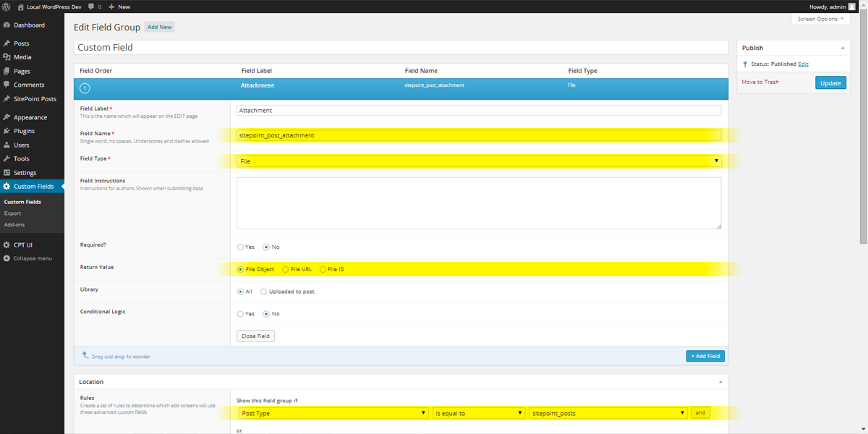Image resolution: width=868 pixels, height=434 pixels.
Task: Choose Uploaded to post library option
Action: point(264,292)
